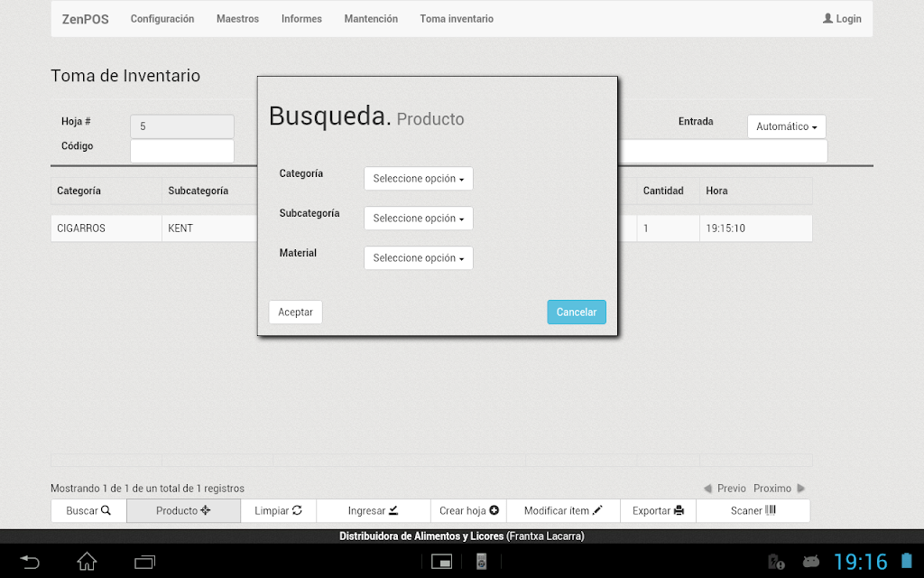Open the Mantención menu

click(x=371, y=19)
